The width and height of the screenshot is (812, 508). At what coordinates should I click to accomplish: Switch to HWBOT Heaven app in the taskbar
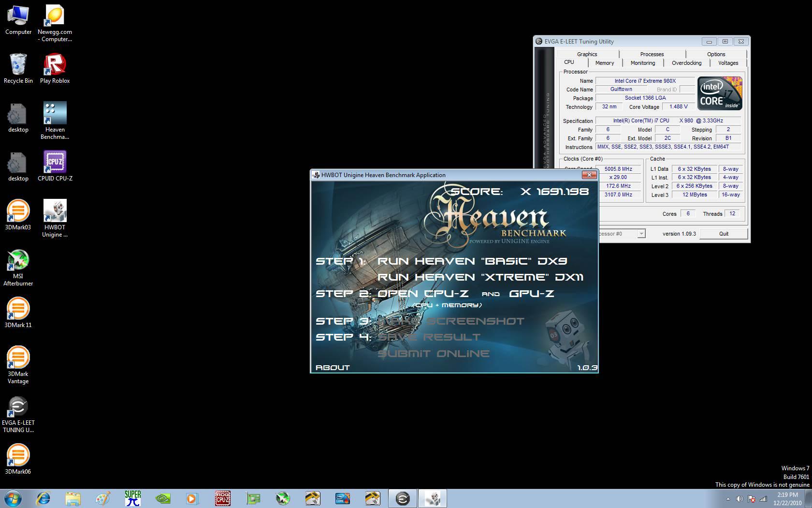[433, 498]
